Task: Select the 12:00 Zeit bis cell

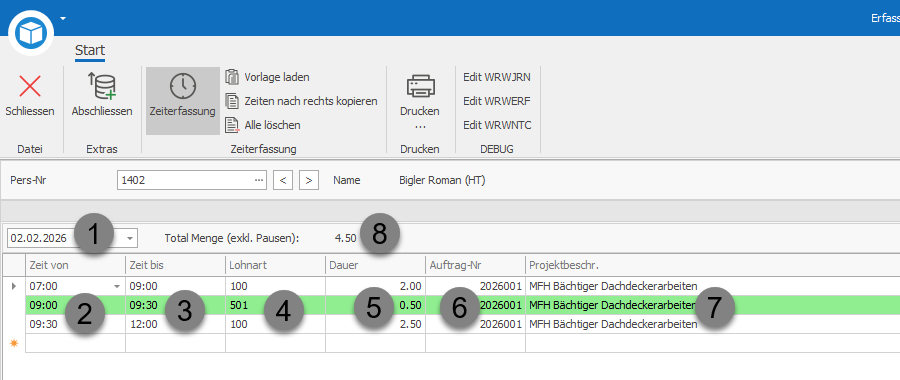Action: pyautogui.click(x=175, y=324)
